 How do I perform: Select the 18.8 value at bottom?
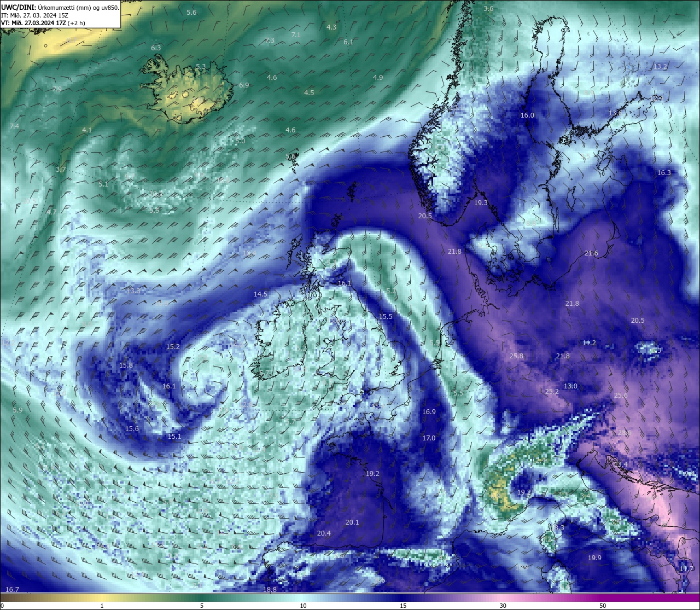click(x=270, y=589)
